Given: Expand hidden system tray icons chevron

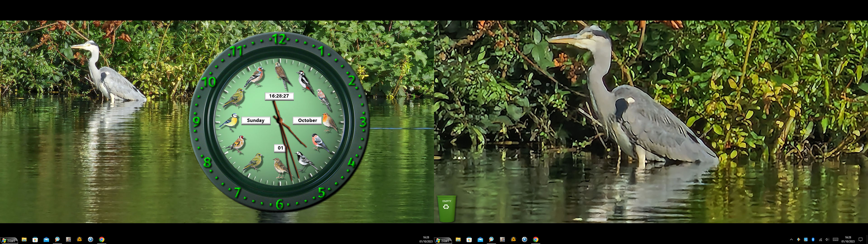Looking at the screenshot, I should coord(791,240).
